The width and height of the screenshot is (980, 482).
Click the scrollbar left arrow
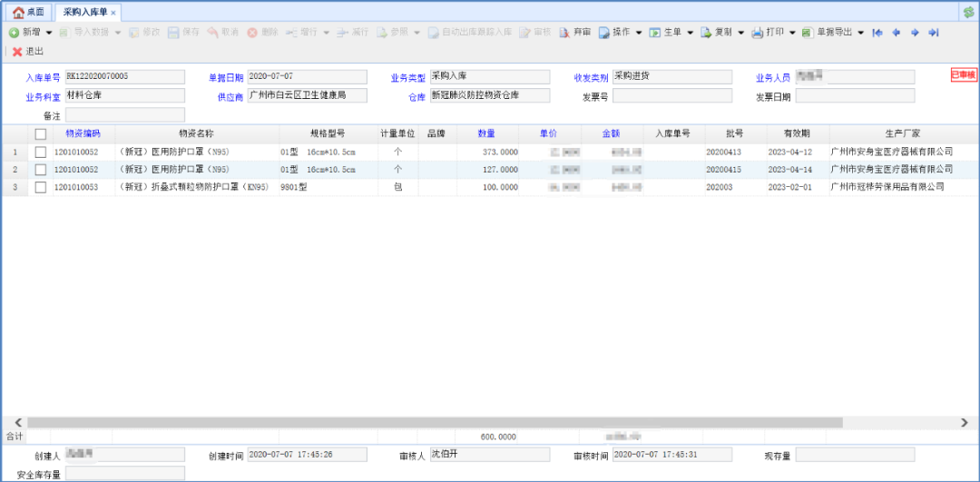click(18, 423)
